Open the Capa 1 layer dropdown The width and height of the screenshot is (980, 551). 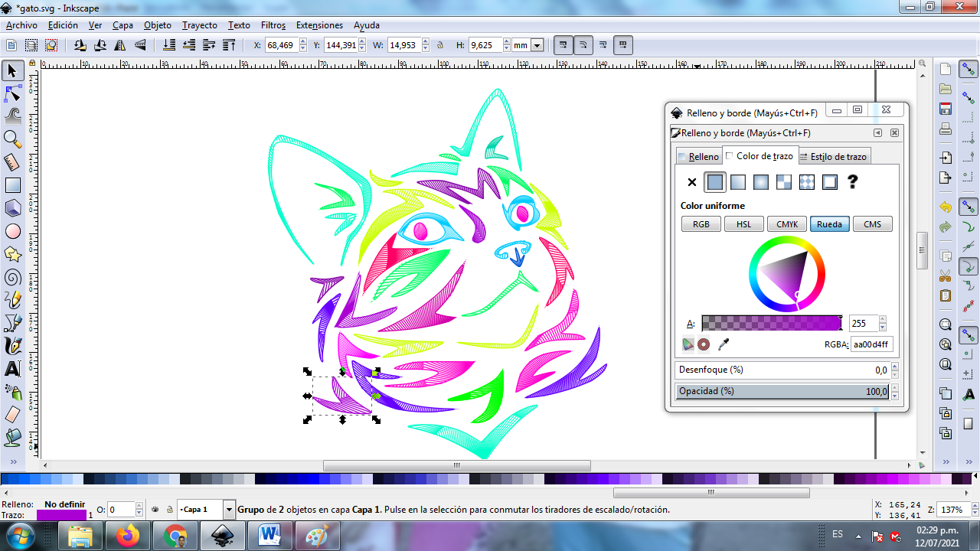[229, 509]
